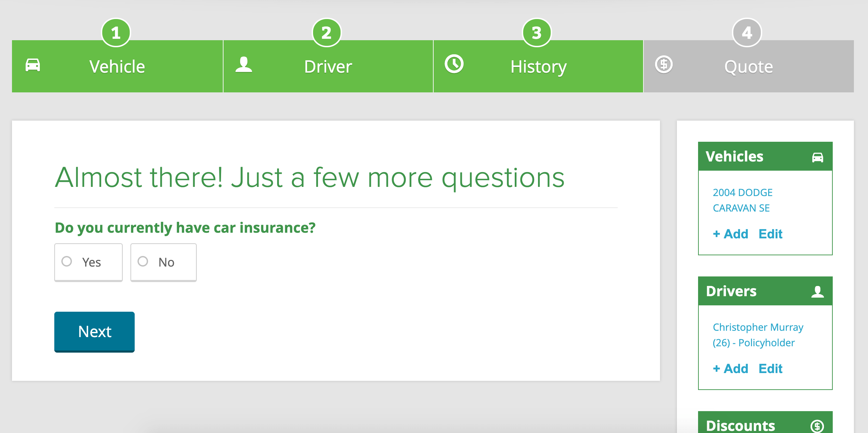Image resolution: width=868 pixels, height=433 pixels.
Task: Click 'Almost there! Just a few more questions' heading
Action: point(310,178)
